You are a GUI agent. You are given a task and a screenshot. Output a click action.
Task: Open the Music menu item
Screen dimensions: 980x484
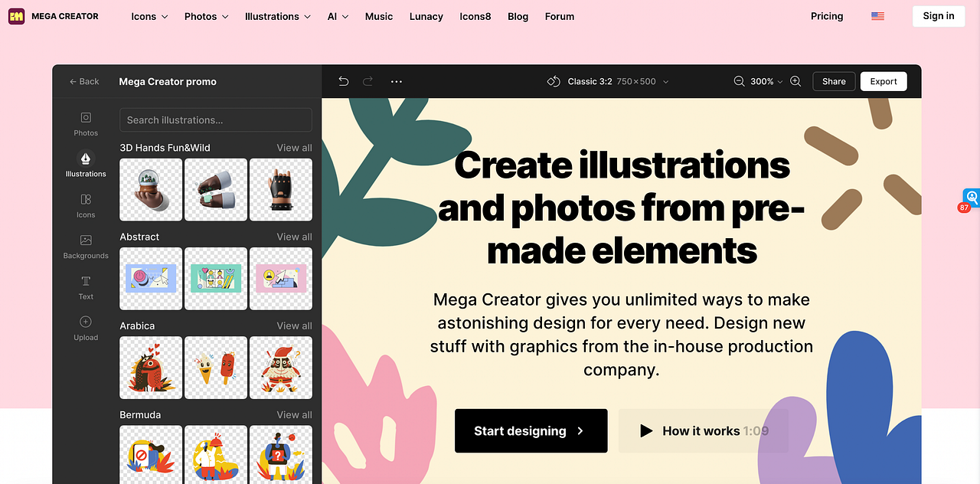coord(379,16)
